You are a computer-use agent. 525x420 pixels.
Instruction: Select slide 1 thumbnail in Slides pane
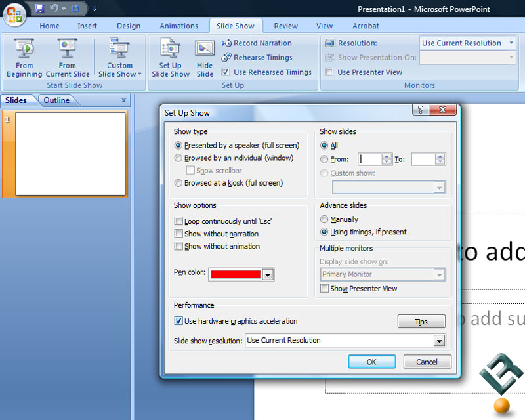point(70,154)
